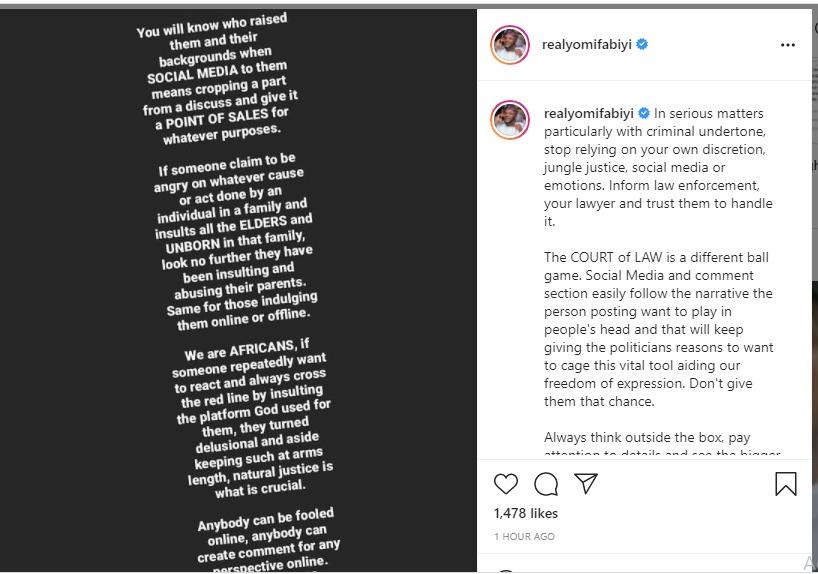Like the post with the heart icon
Image resolution: width=818 pixels, height=574 pixels.
click(x=506, y=484)
